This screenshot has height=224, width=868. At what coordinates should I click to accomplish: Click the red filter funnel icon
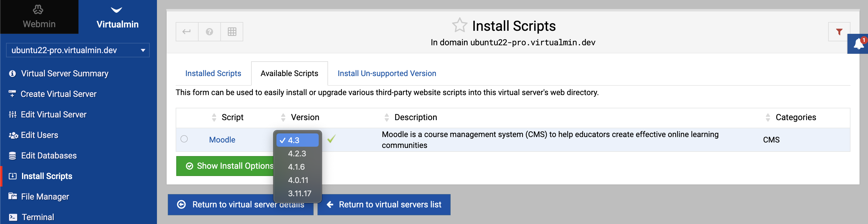click(x=839, y=32)
